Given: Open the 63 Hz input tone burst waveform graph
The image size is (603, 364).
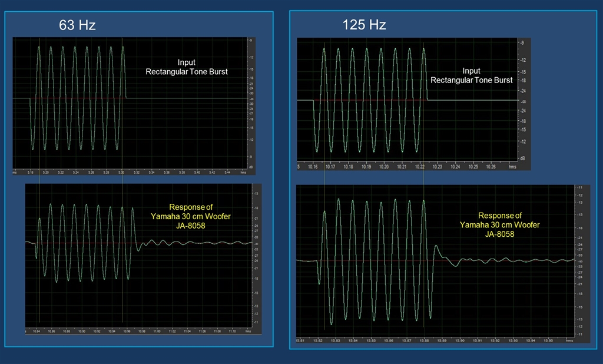Looking at the screenshot, I should [134, 106].
